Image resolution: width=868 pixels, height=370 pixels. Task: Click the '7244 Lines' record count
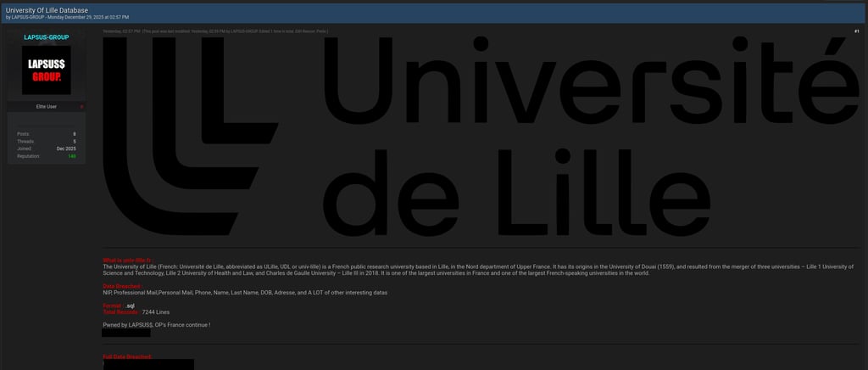pyautogui.click(x=156, y=312)
